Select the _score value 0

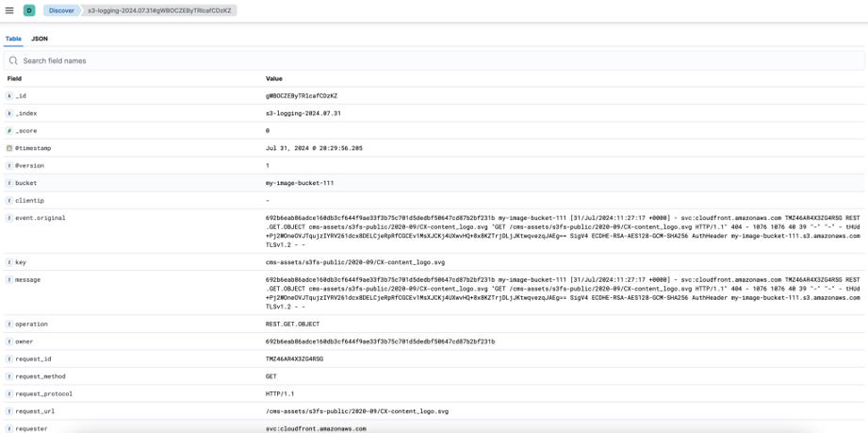[x=268, y=131]
